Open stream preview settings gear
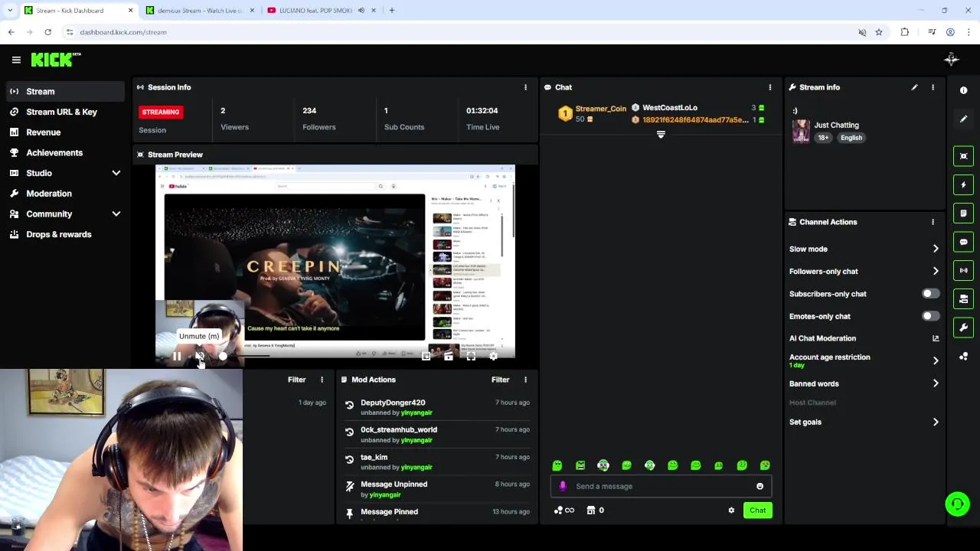Screen dimensions: 980x551 [x=493, y=356]
